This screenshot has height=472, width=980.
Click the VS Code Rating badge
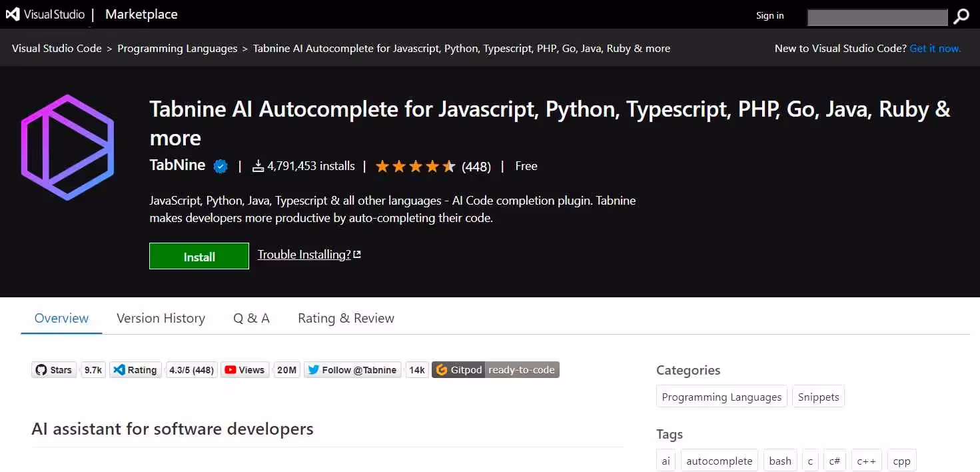tap(136, 370)
